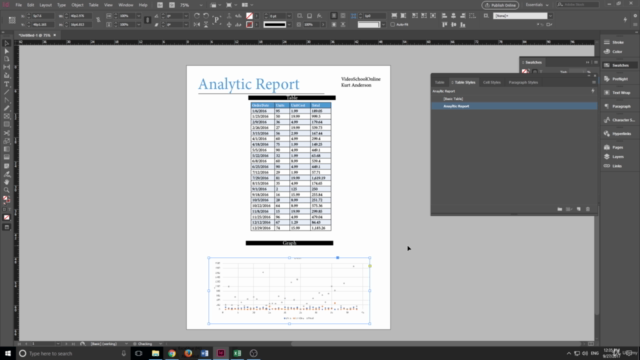Open the Hyperlinks panel
Viewport: 640px width, 360px height.
click(616, 133)
